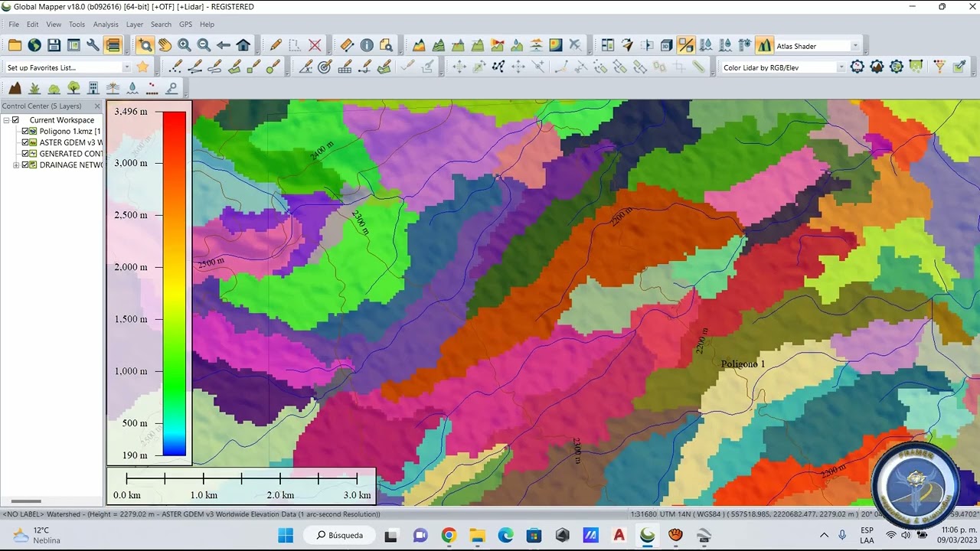Open the Analysis menu
980x551 pixels.
(106, 24)
